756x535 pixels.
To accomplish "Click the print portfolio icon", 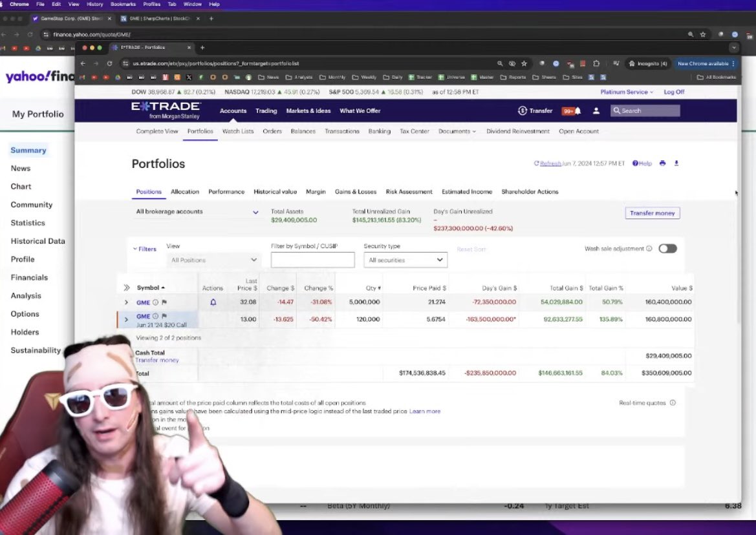I will point(662,163).
